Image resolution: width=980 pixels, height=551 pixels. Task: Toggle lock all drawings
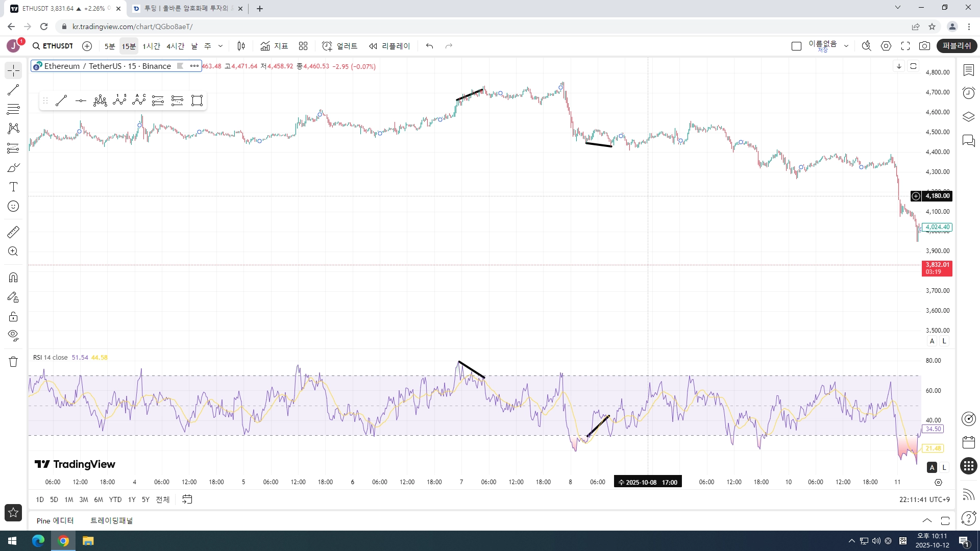(13, 317)
